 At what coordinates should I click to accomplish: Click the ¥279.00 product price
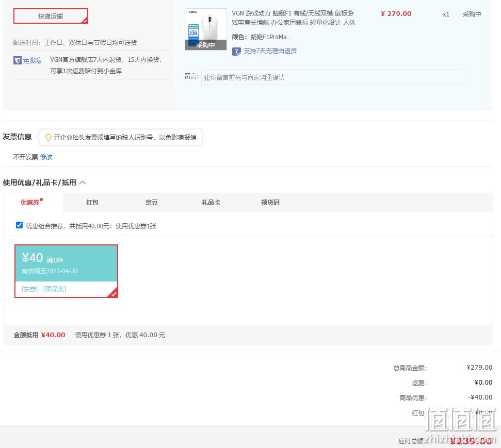coord(396,14)
